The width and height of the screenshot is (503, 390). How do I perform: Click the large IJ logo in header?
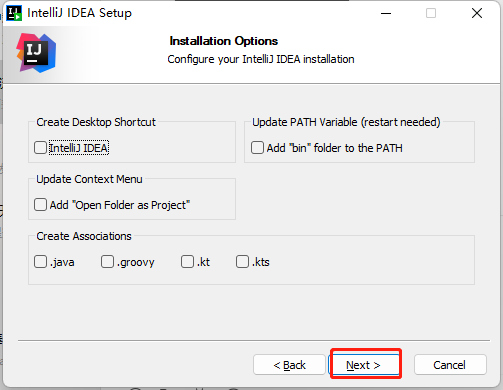coord(36,53)
